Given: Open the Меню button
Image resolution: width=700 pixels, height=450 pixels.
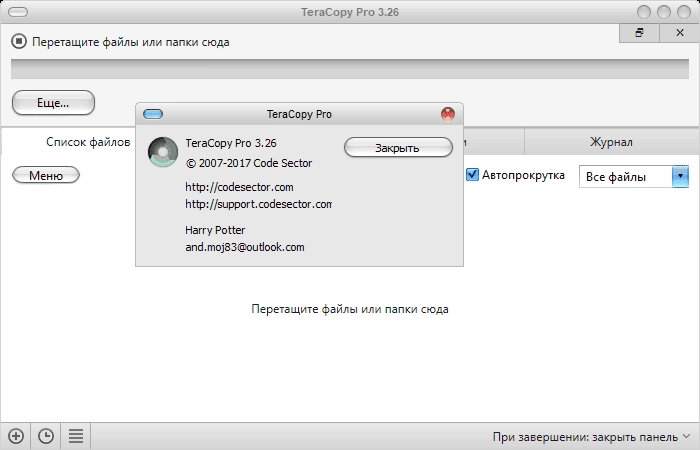Looking at the screenshot, I should (46, 175).
